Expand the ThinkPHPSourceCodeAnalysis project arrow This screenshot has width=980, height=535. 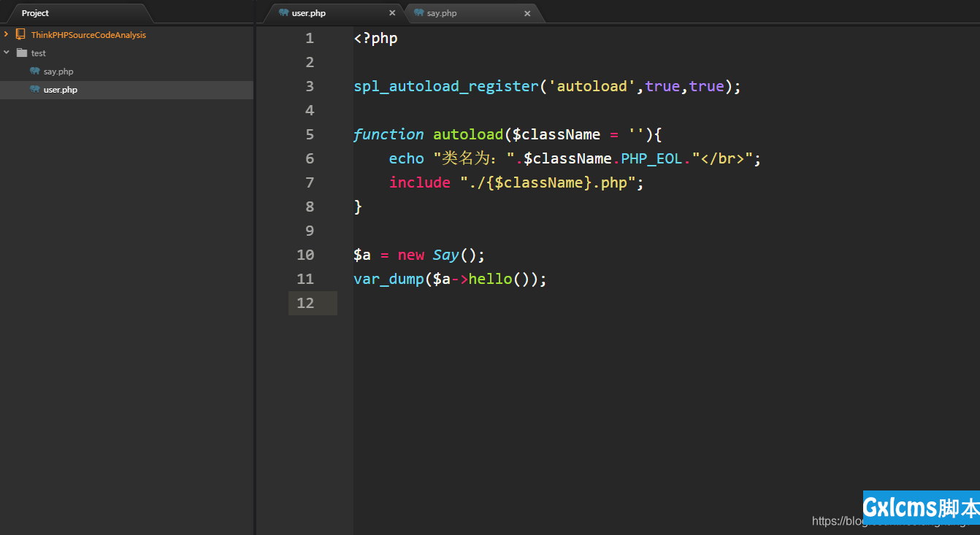pos(6,34)
